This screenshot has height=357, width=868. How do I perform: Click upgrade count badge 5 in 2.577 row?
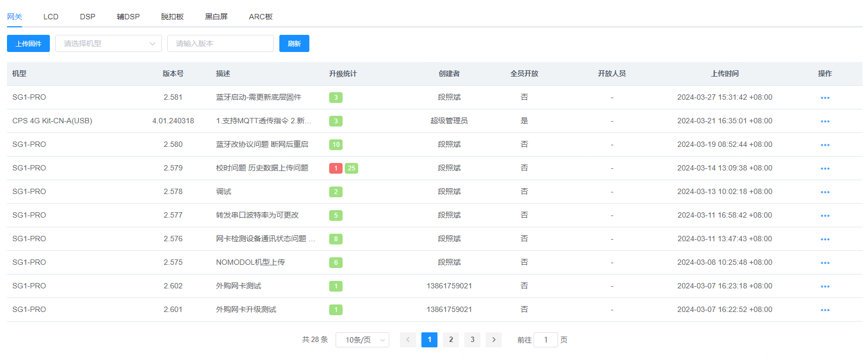(336, 215)
